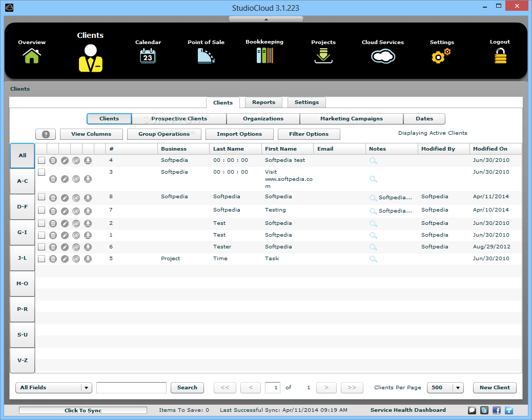Viewport: 532px width, 420px height.
Task: Click the search text input field
Action: coord(131,387)
